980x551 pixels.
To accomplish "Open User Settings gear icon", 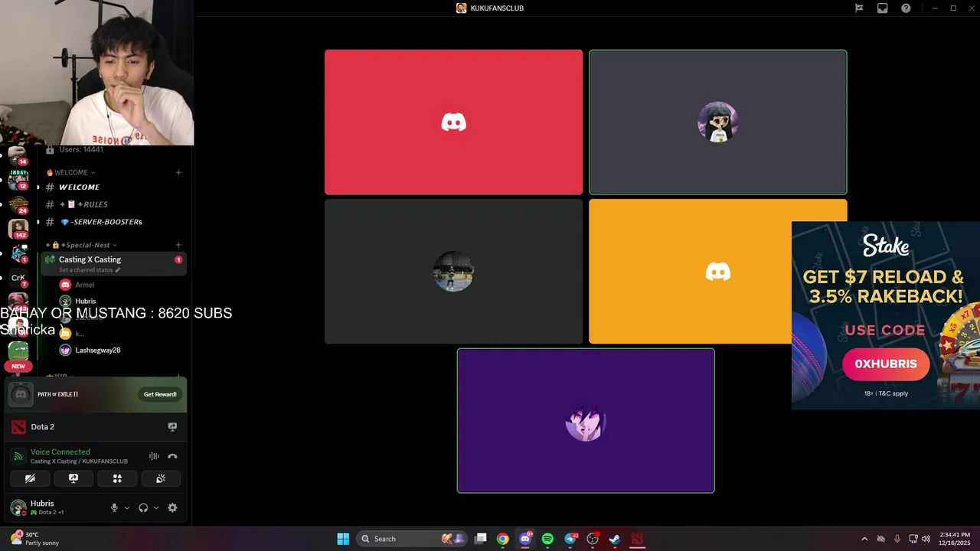I will tap(172, 507).
